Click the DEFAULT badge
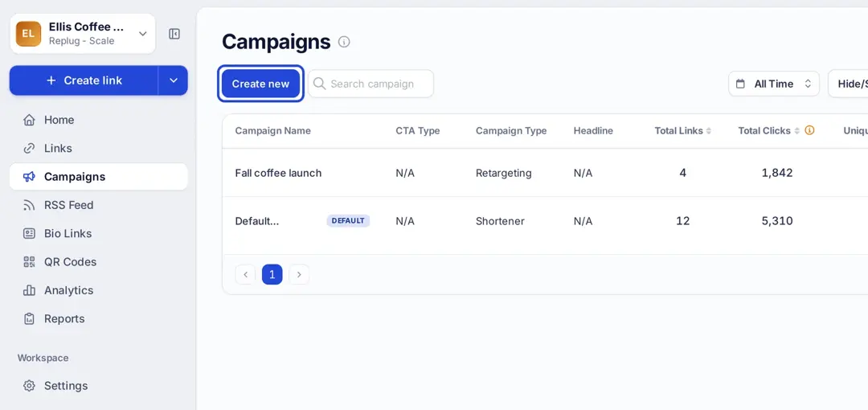 click(348, 220)
